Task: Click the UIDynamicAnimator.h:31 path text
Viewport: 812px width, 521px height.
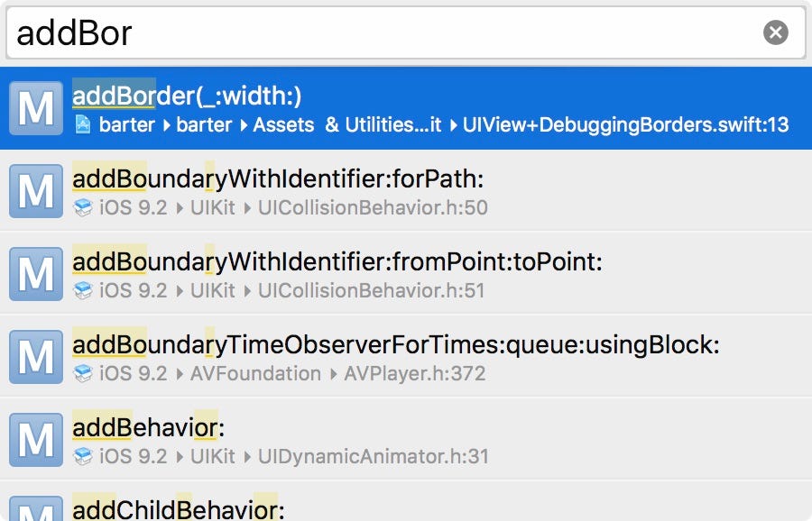Action: tap(373, 456)
